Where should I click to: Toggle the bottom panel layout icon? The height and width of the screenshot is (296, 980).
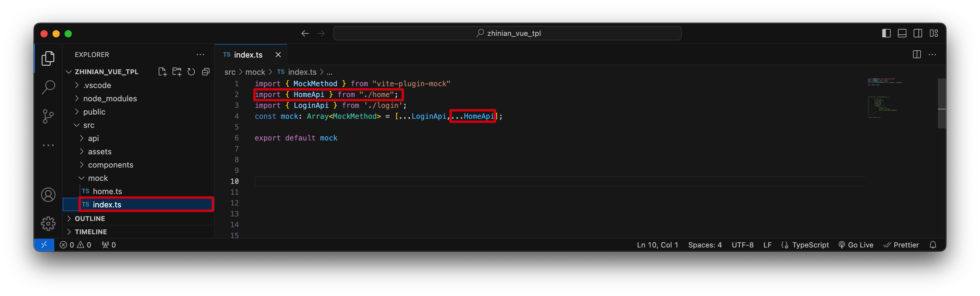[x=902, y=33]
